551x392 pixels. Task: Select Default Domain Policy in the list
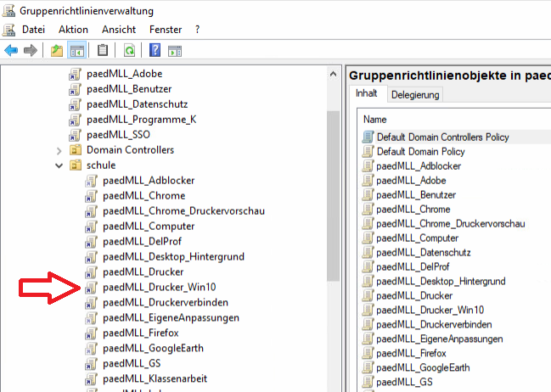click(421, 151)
